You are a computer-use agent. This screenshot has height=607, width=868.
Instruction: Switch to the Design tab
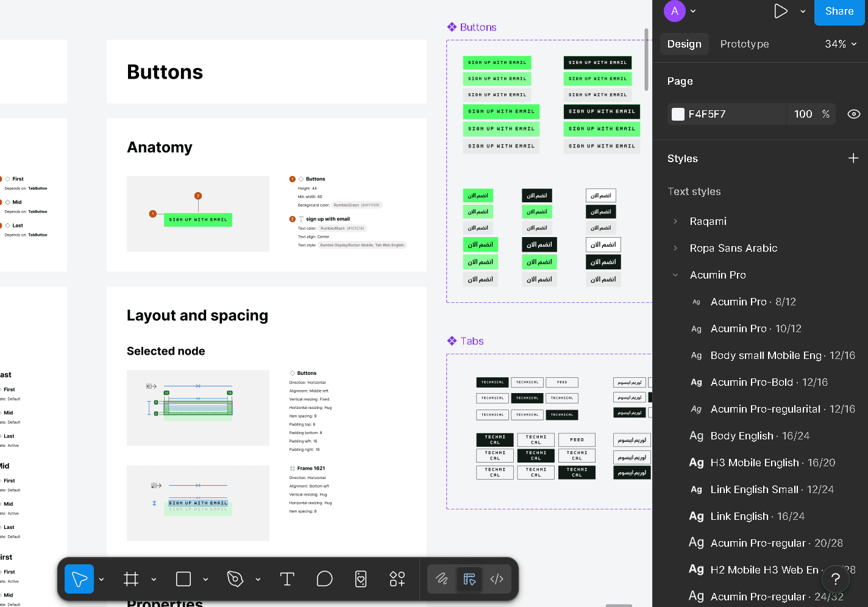[685, 44]
